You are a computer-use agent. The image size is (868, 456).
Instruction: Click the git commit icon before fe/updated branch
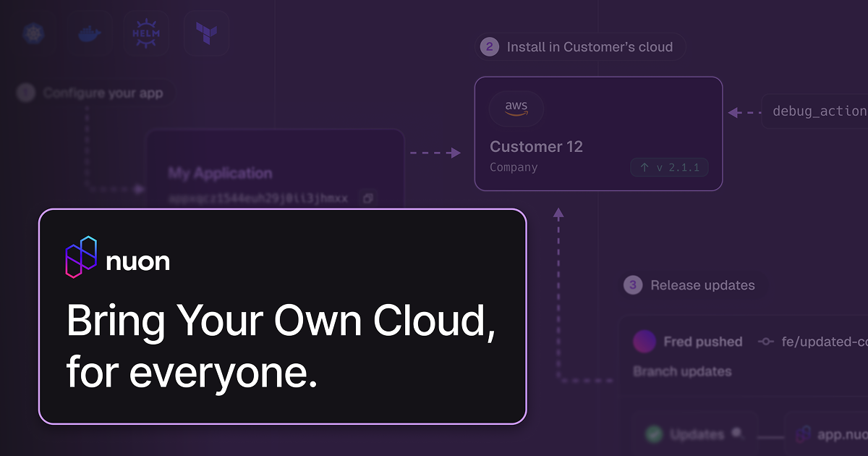(x=765, y=342)
